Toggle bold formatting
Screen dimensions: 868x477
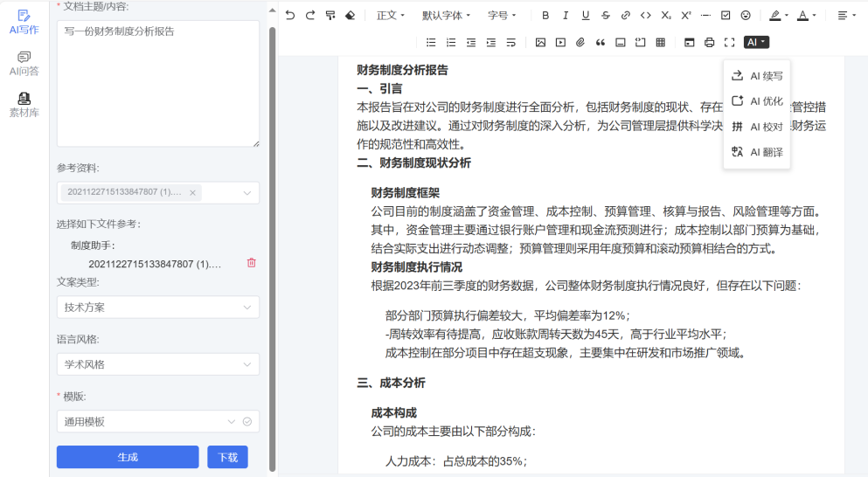pos(545,15)
